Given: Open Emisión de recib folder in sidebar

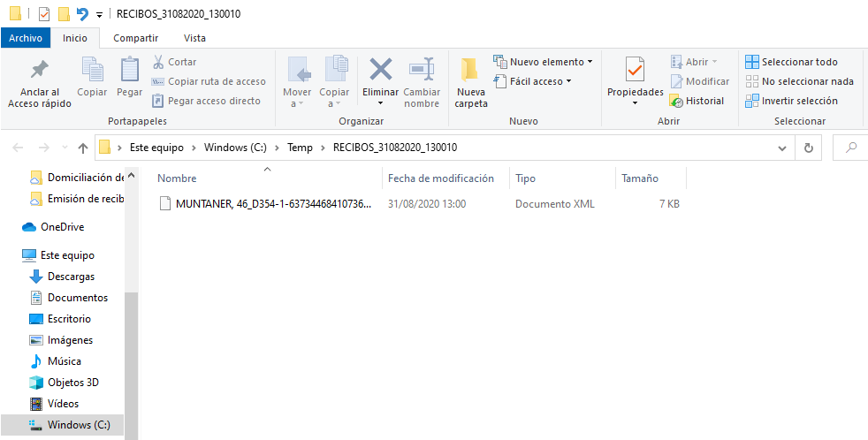Looking at the screenshot, I should tap(76, 199).
